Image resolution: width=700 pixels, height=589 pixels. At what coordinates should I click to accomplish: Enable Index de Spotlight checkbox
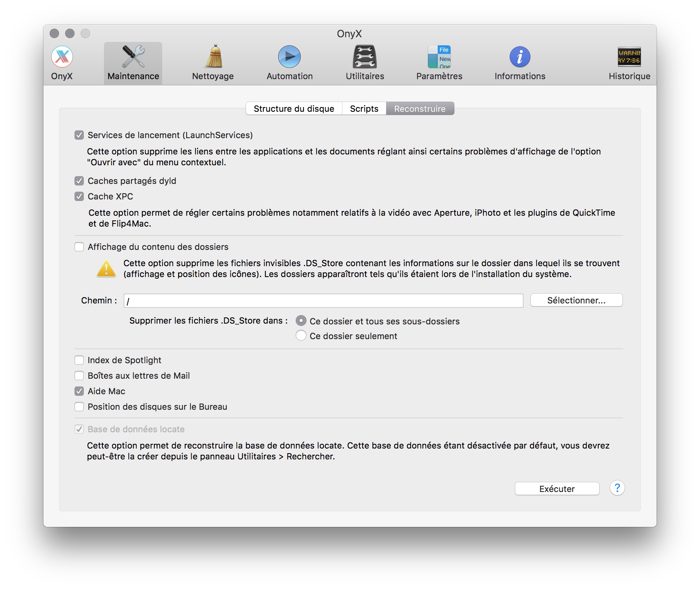click(79, 360)
